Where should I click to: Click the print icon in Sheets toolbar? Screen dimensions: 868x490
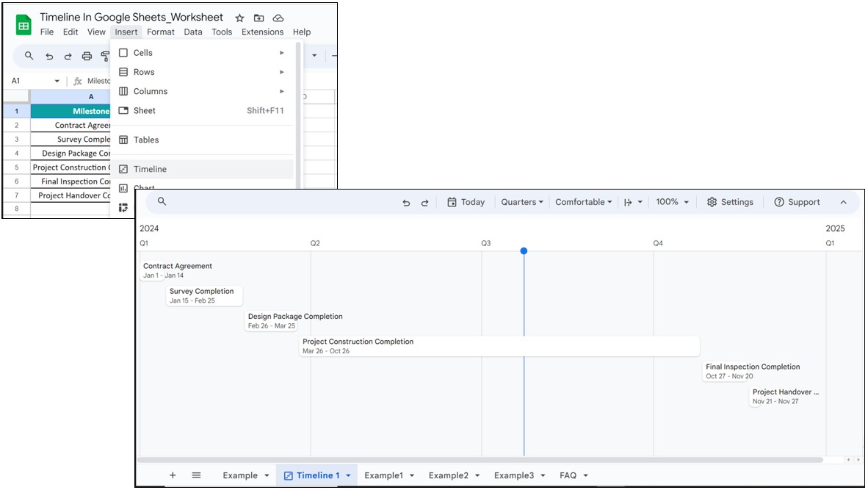87,56
